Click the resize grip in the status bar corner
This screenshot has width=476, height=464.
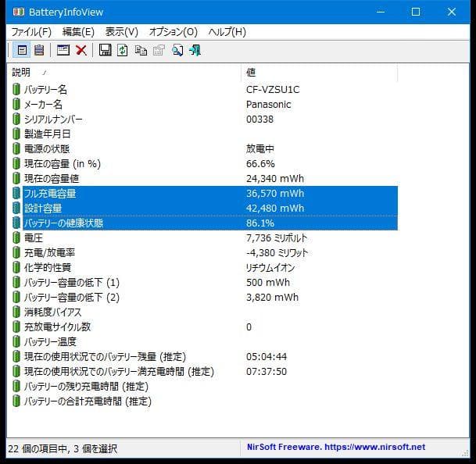click(465, 453)
